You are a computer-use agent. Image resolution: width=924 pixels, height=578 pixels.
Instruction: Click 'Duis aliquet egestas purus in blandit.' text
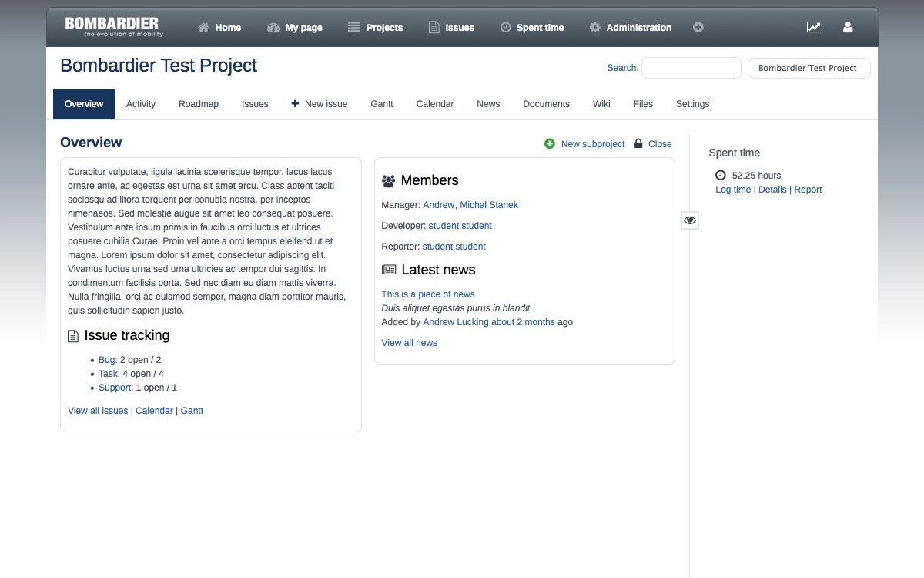click(x=457, y=308)
